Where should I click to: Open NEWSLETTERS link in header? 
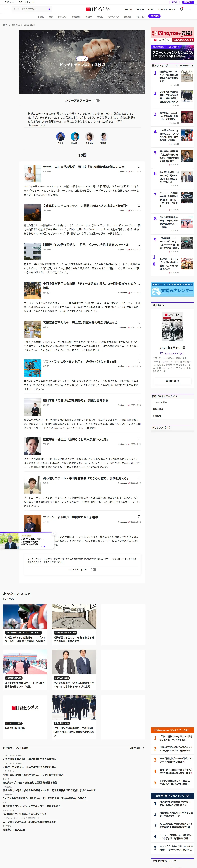(x=166, y=9)
